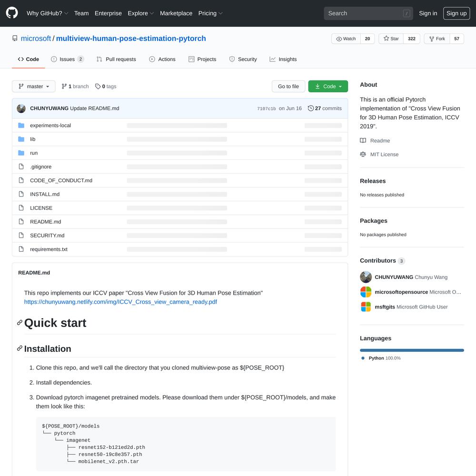Image resolution: width=476 pixels, height=476 pixels.
Task: Click the blue Python language dot
Action: click(363, 358)
